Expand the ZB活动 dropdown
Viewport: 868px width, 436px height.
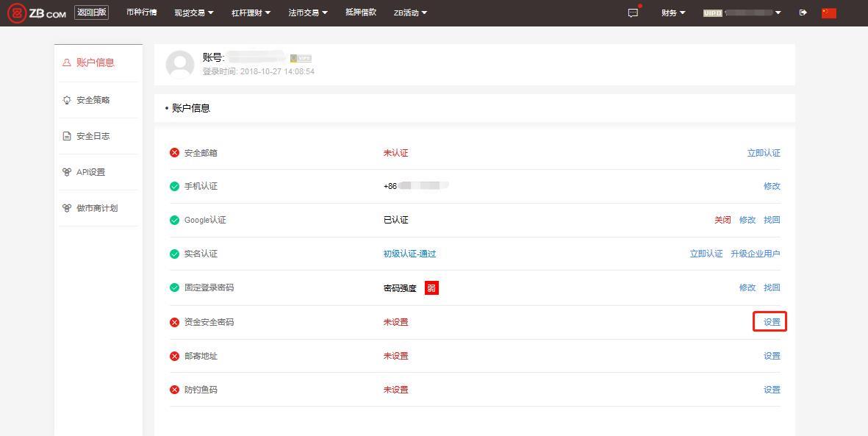point(410,12)
